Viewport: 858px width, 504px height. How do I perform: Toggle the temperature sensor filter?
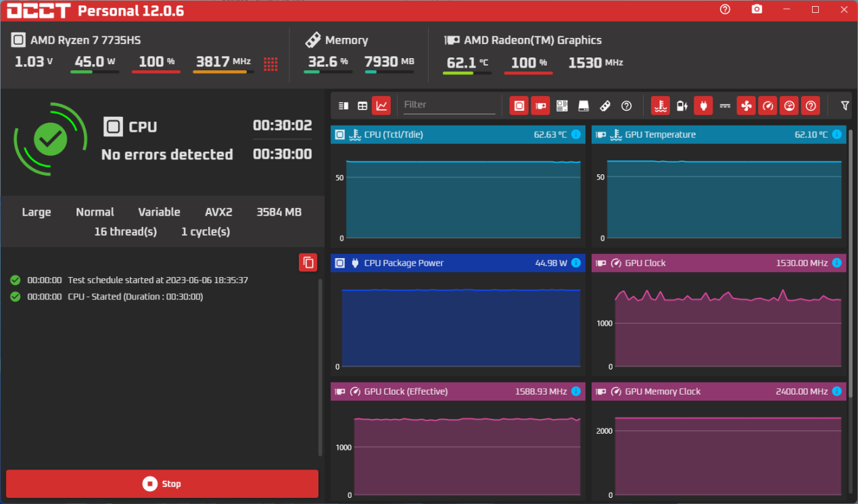(x=661, y=105)
